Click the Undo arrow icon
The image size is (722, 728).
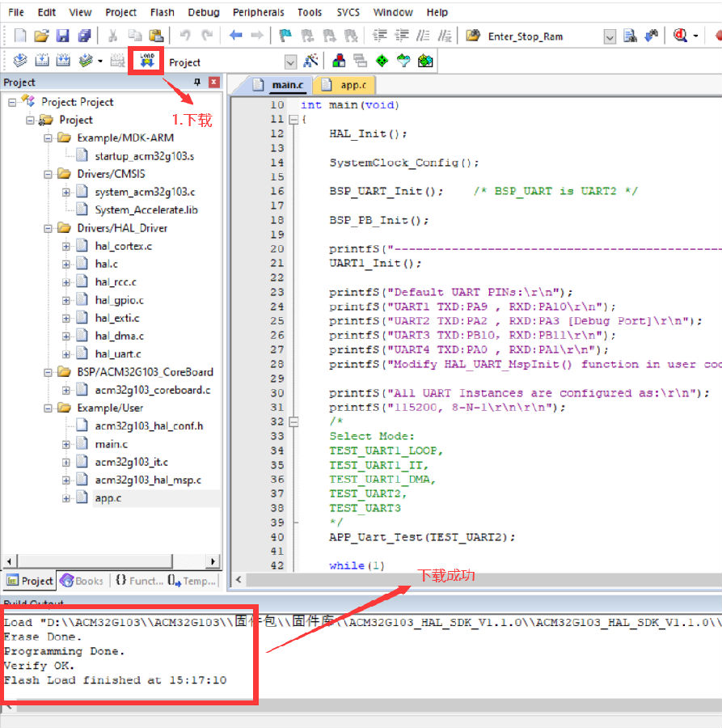click(185, 36)
